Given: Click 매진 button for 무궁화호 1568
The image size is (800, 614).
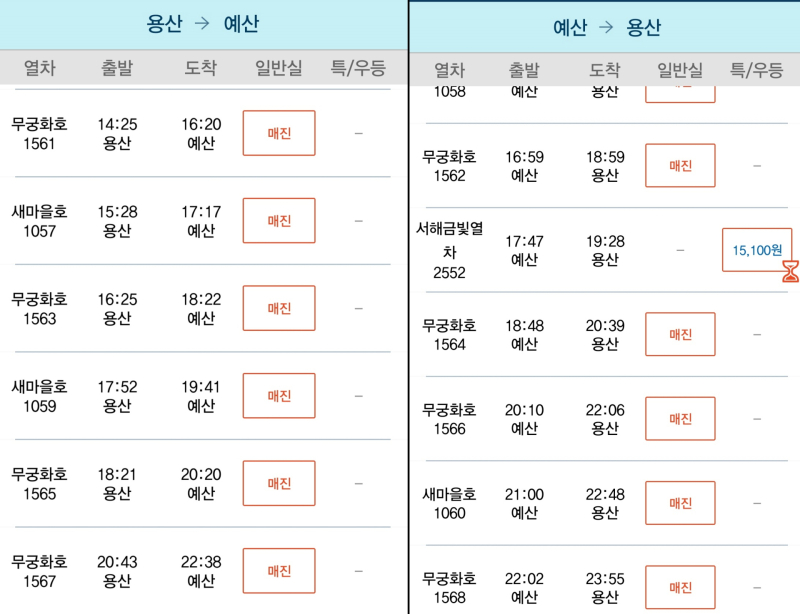Looking at the screenshot, I should coord(680,587).
